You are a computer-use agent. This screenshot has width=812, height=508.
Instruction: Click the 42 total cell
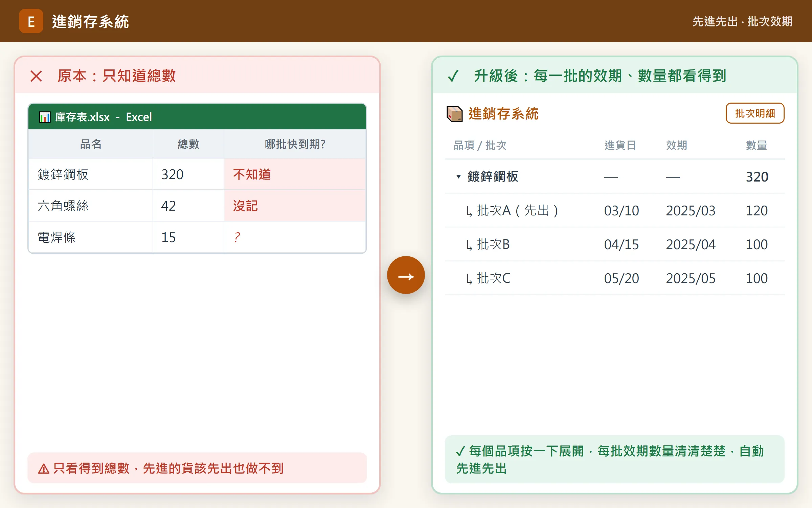(x=188, y=206)
